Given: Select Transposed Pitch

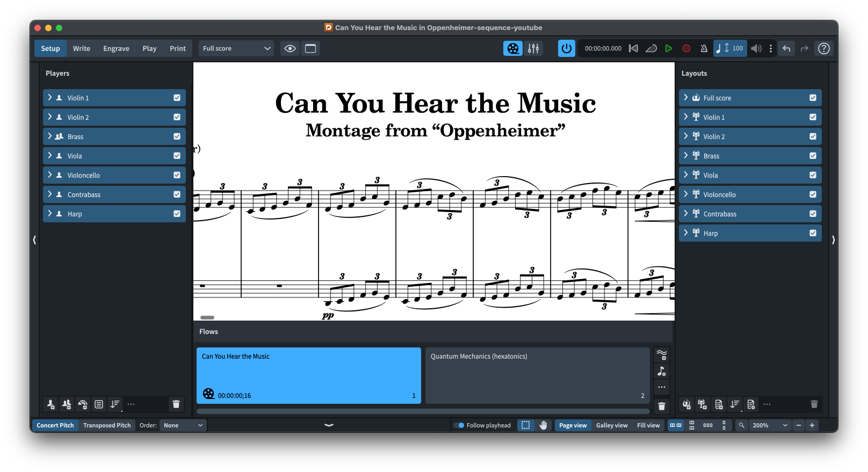Looking at the screenshot, I should click(x=107, y=425).
